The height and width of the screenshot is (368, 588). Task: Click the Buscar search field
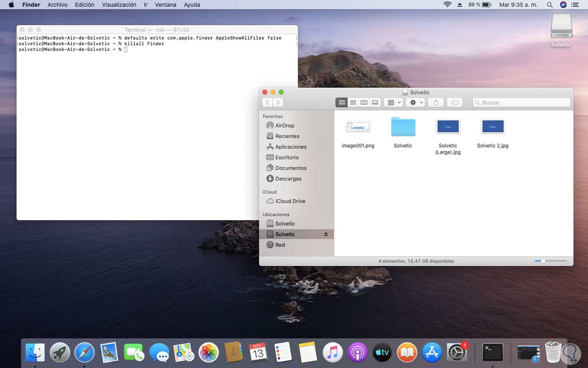[521, 103]
